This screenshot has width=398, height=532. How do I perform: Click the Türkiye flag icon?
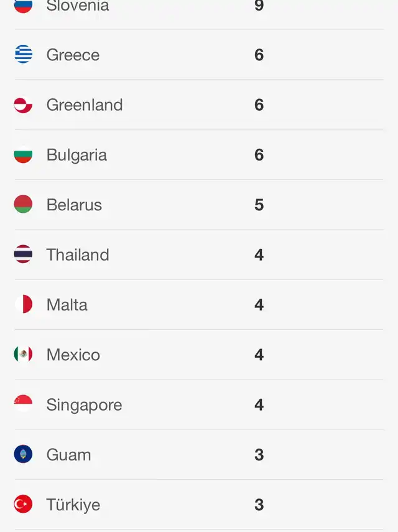pos(23,504)
